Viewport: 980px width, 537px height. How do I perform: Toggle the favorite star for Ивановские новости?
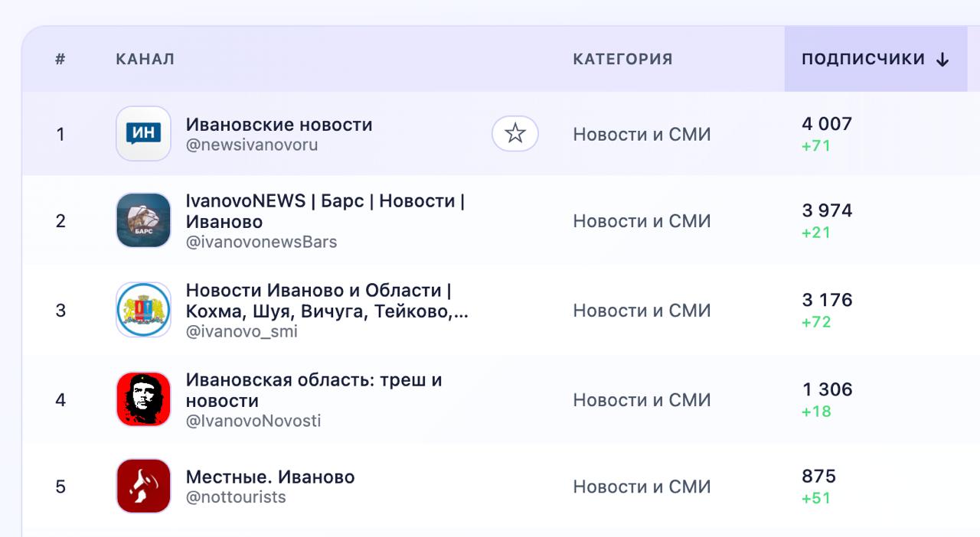click(x=515, y=134)
